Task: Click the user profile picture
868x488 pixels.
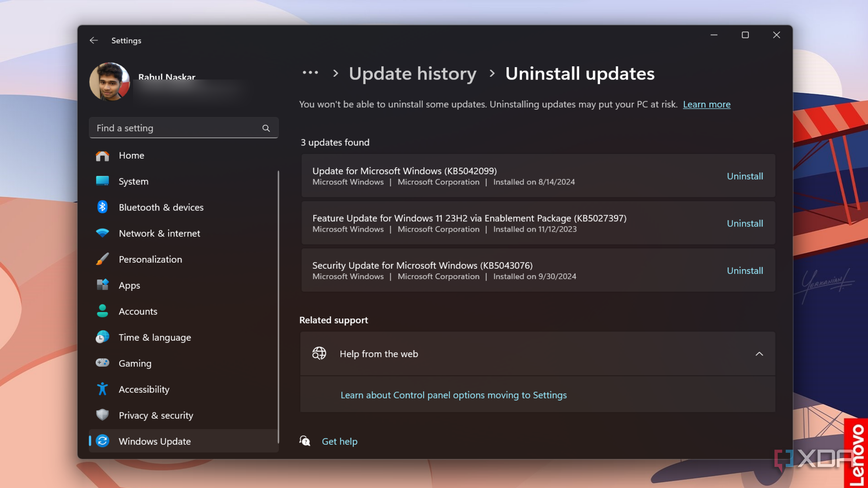Action: 109,82
